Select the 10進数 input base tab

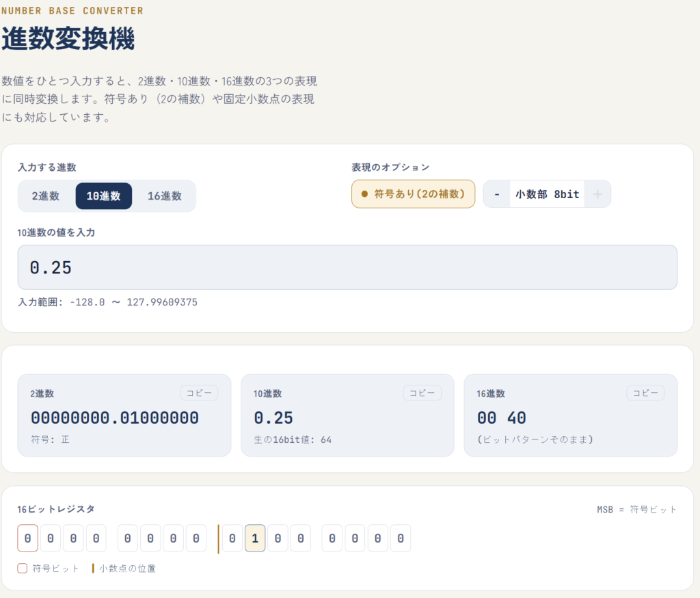pos(104,196)
